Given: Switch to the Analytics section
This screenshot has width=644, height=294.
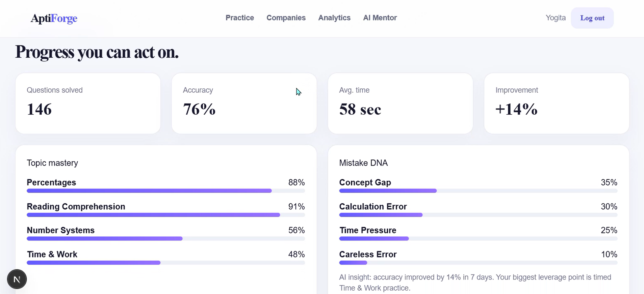Looking at the screenshot, I should click(334, 18).
